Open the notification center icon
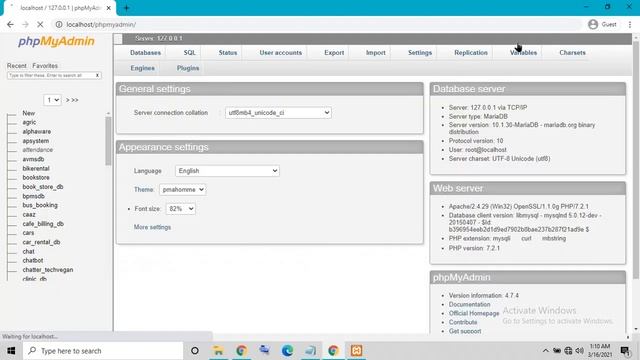The image size is (640, 360). tap(625, 351)
